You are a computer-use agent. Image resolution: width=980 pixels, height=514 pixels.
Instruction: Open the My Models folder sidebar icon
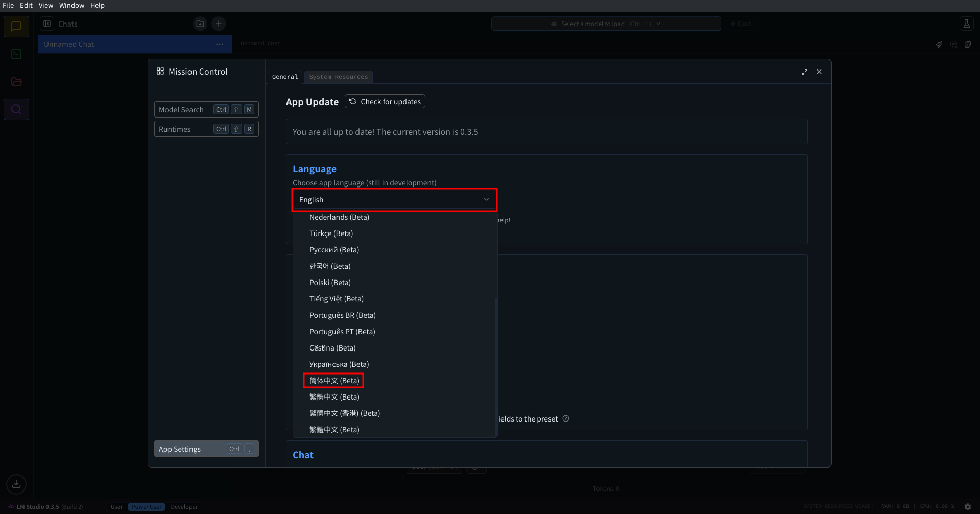click(x=16, y=82)
